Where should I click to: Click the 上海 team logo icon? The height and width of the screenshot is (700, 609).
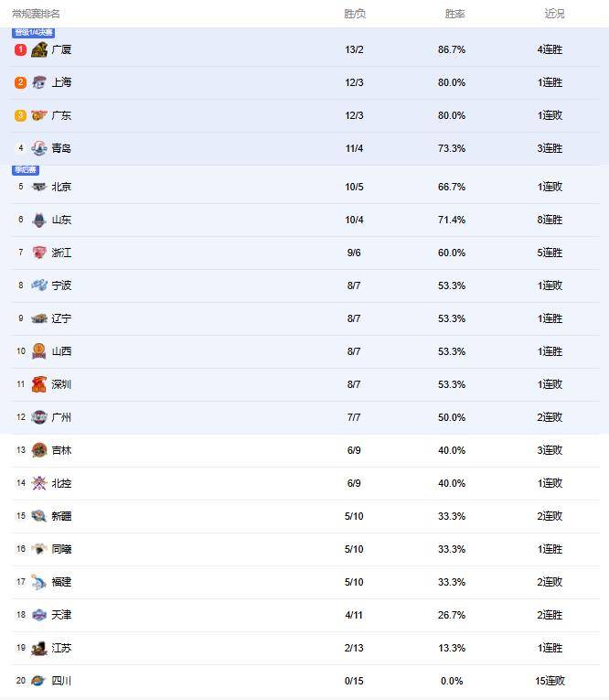click(39, 82)
